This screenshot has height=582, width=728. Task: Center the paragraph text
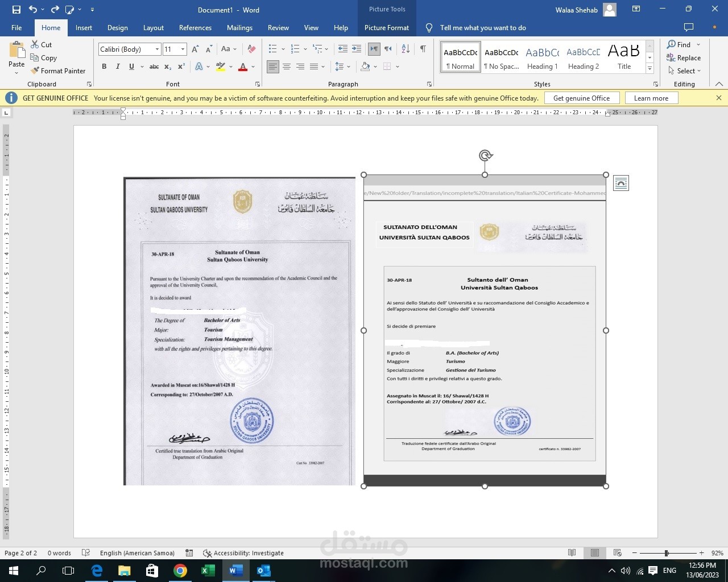287,66
